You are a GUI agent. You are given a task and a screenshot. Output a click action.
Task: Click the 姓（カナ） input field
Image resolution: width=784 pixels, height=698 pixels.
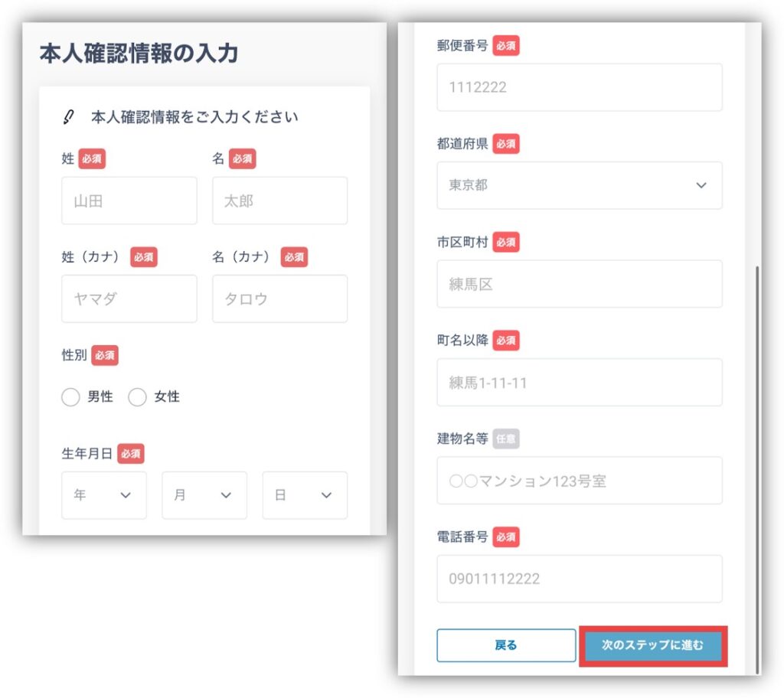[129, 299]
